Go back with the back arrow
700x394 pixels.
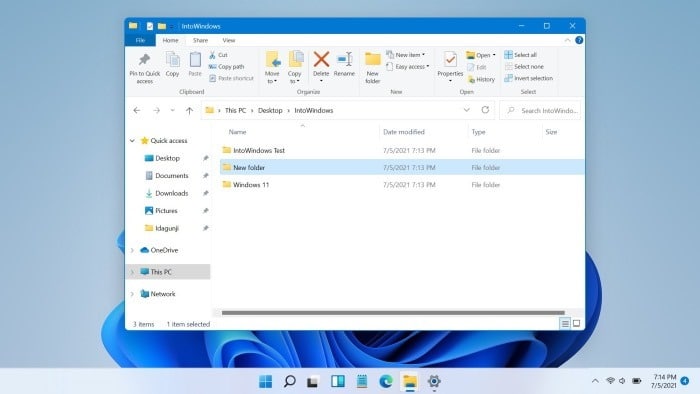[x=137, y=110]
